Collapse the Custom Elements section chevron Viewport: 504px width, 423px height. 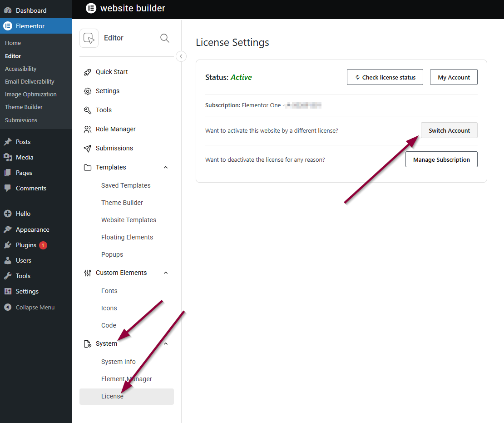(x=166, y=273)
